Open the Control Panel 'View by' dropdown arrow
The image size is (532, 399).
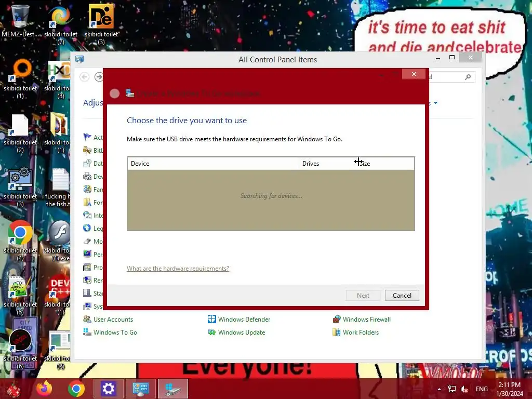coord(436,103)
